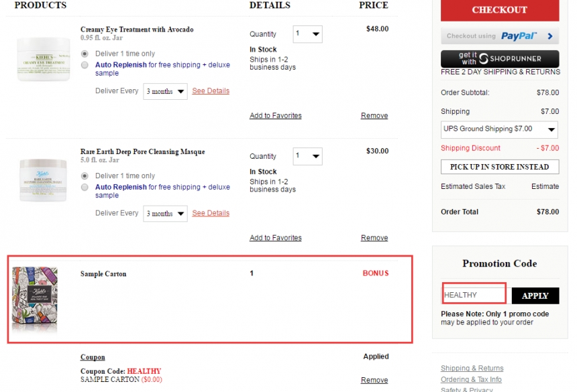The height and width of the screenshot is (392, 577).
Task: Add Rare Earth Masque to Favorites
Action: (275, 238)
